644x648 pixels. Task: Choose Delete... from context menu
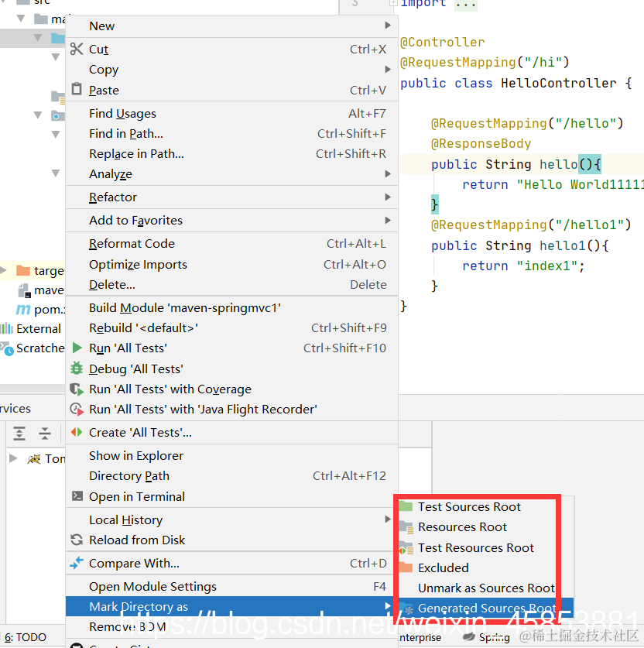click(231, 284)
